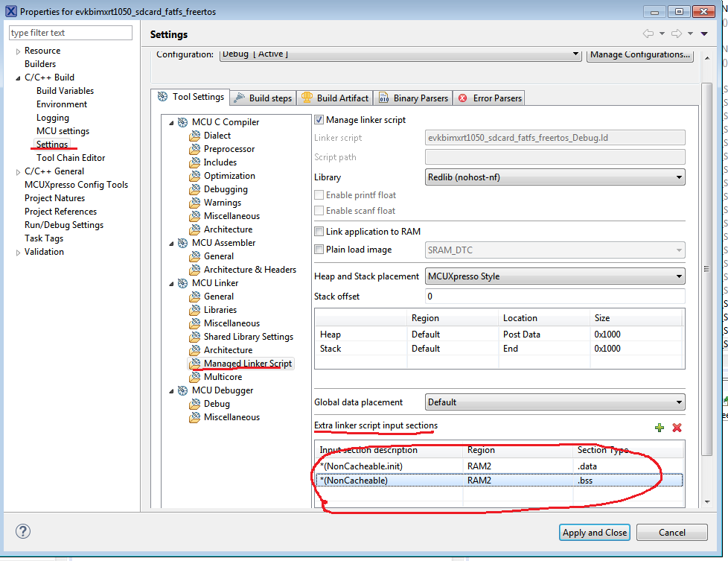The width and height of the screenshot is (728, 561).
Task: Open MCUXpresso Config Tools page
Action: [x=76, y=185]
